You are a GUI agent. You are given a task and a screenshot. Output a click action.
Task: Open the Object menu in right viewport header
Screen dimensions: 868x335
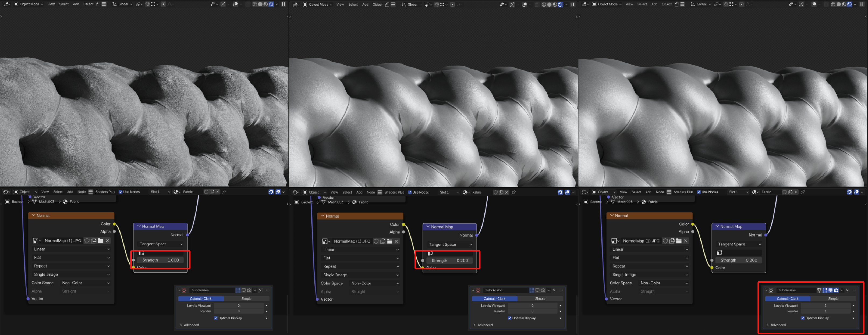tap(667, 4)
